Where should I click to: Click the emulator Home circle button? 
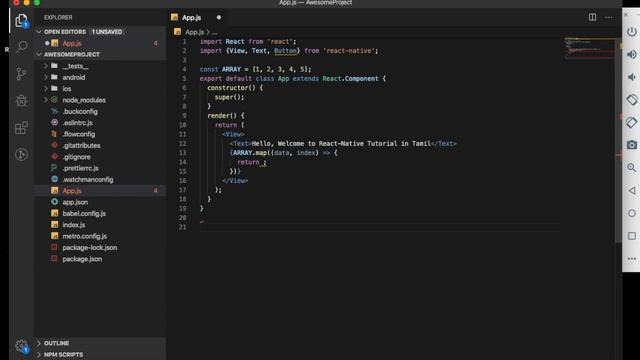point(631,213)
